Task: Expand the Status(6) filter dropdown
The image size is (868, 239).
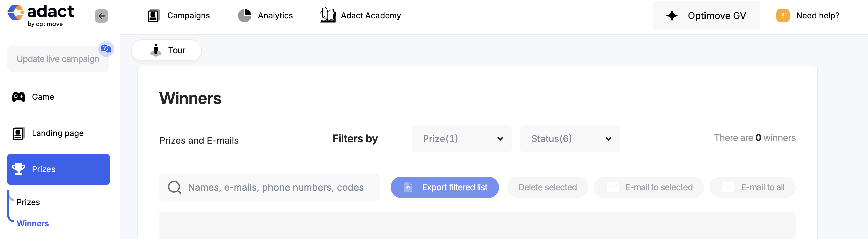Action: tap(569, 138)
